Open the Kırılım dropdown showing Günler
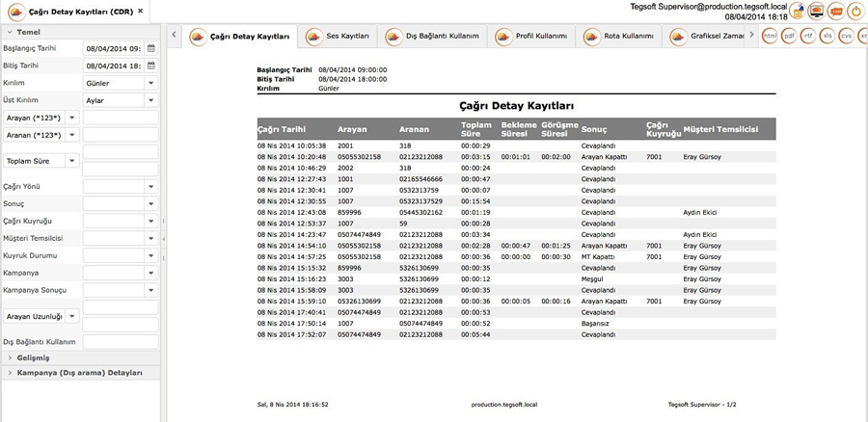Screen dimensions: 868x422 pyautogui.click(x=121, y=83)
